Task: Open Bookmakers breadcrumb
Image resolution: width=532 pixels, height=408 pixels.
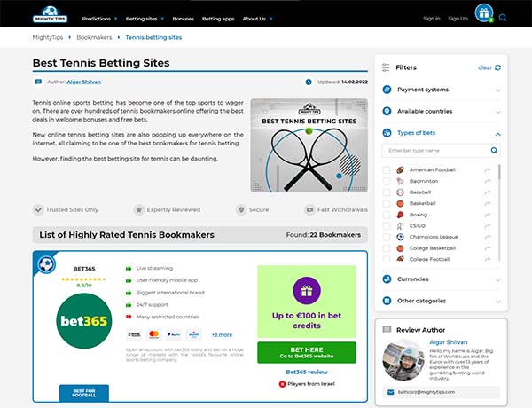Action: 94,37
